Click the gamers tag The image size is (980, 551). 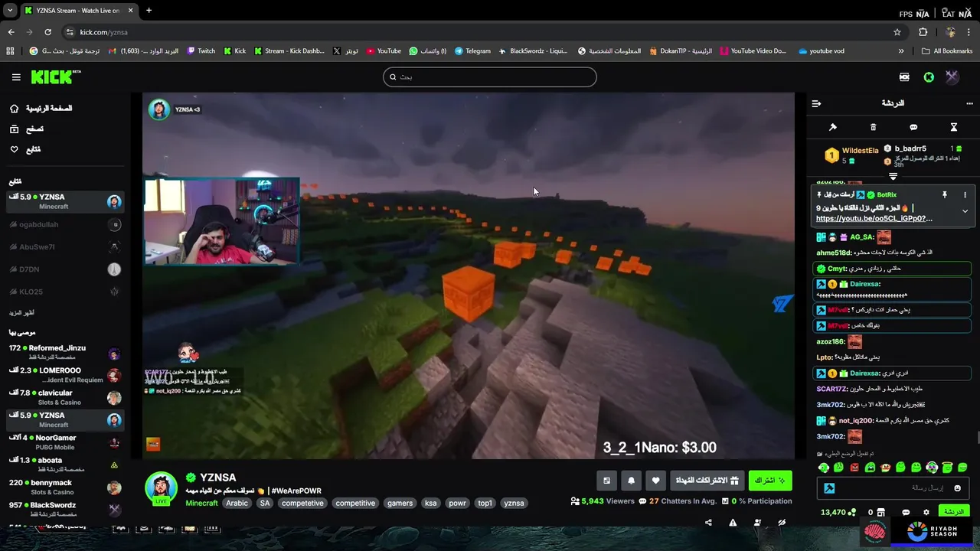(x=400, y=503)
